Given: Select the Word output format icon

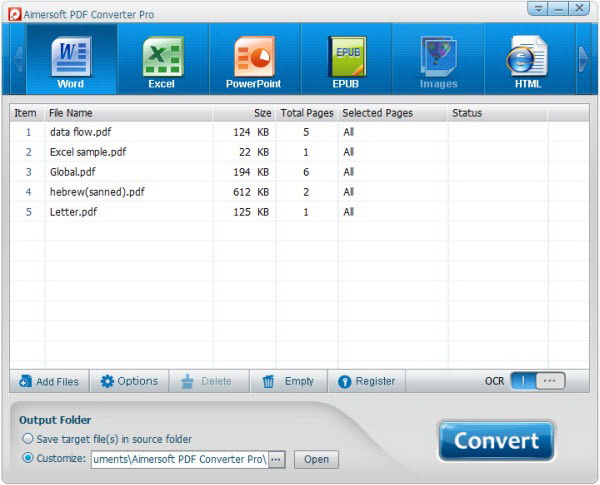Looking at the screenshot, I should 71,57.
